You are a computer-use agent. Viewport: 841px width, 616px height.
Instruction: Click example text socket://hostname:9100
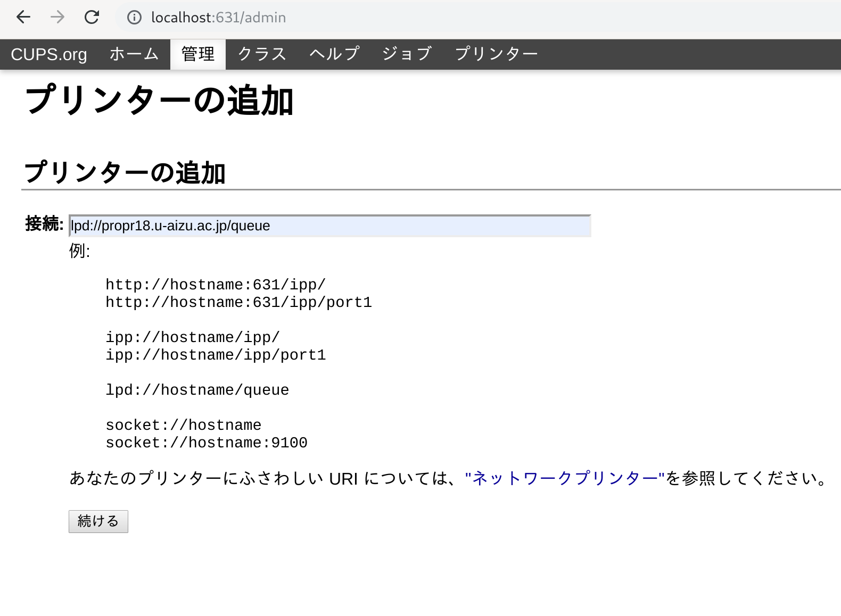(x=207, y=443)
